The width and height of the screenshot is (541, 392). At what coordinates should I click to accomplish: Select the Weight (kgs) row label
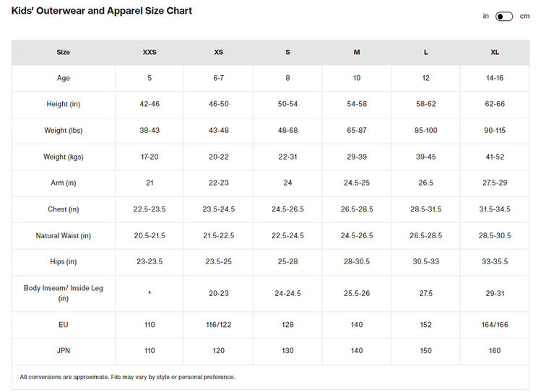pyautogui.click(x=64, y=157)
